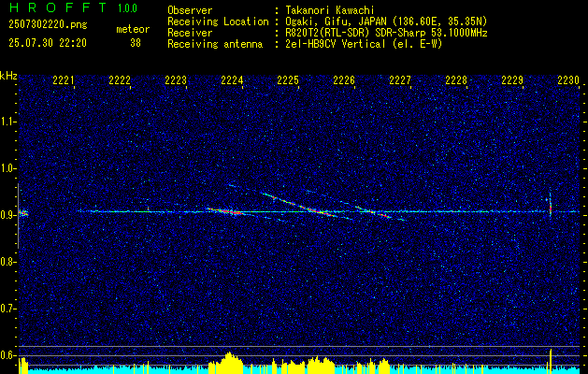
Task: Click the 2227 time marker
Action: [x=400, y=80]
